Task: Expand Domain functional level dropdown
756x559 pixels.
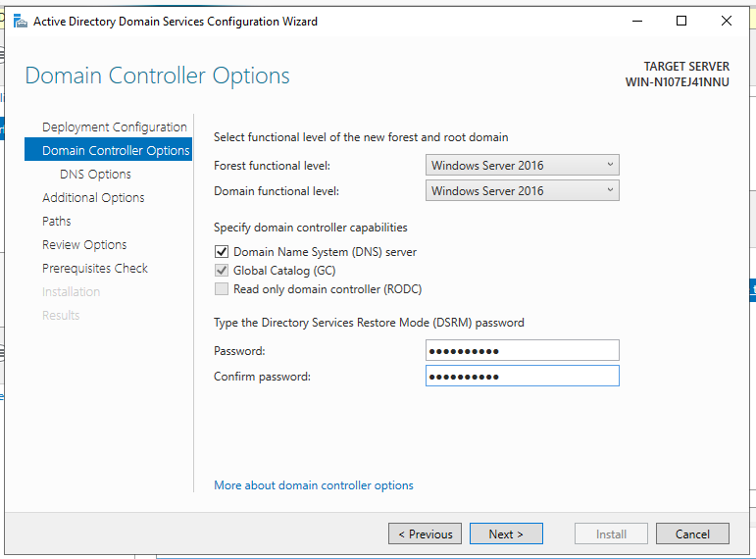Action: [522, 191]
